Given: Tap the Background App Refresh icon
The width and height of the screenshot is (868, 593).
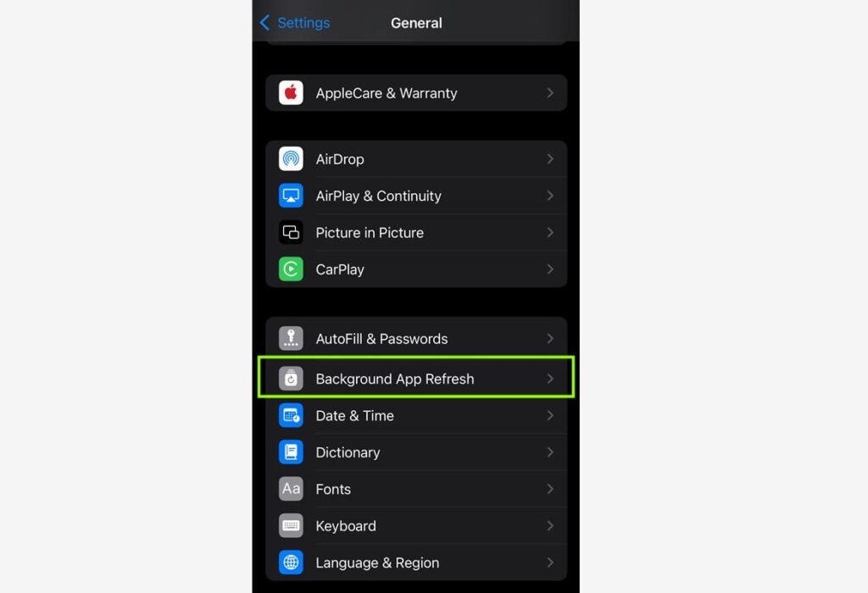Looking at the screenshot, I should (291, 379).
